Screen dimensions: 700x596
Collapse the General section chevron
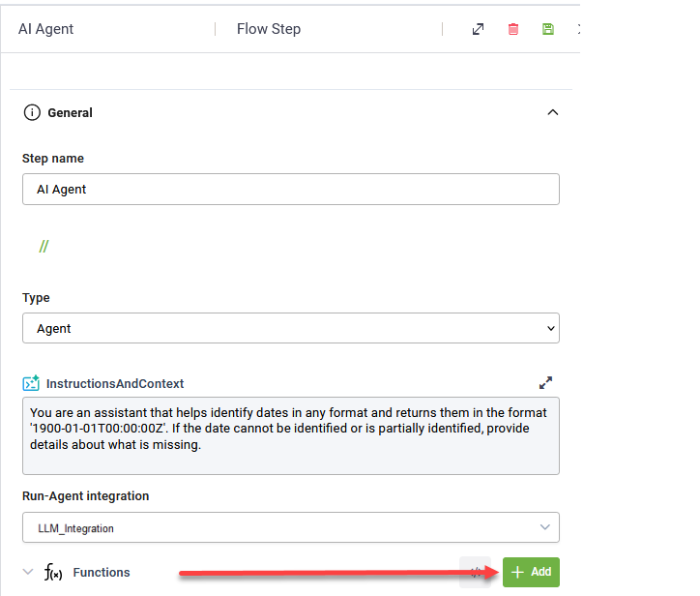click(x=553, y=112)
